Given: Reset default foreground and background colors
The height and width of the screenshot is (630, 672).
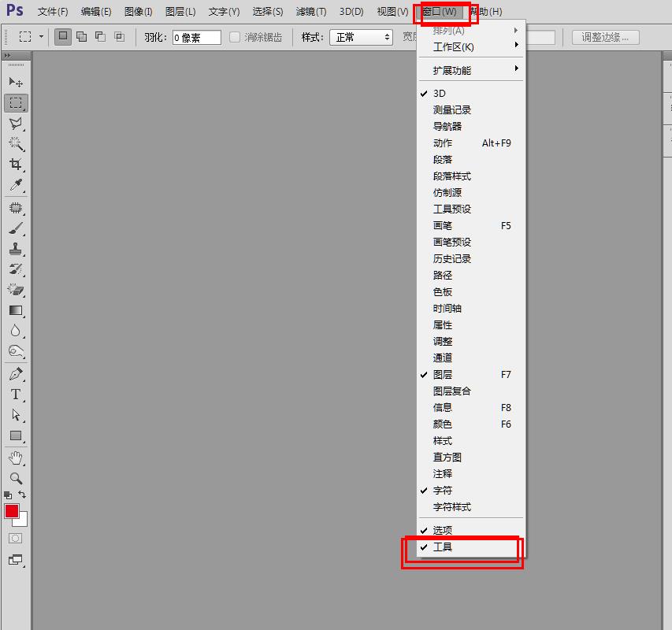Looking at the screenshot, I should click(x=8, y=495).
